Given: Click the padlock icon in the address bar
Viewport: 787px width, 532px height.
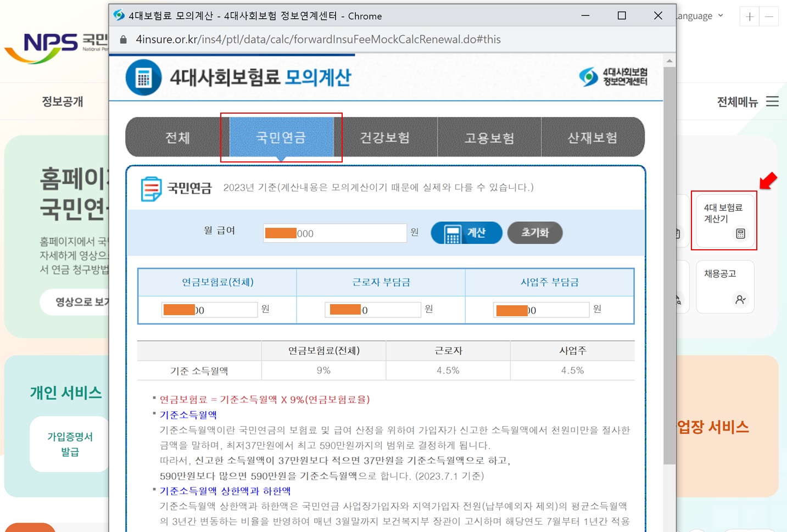Looking at the screenshot, I should point(123,39).
